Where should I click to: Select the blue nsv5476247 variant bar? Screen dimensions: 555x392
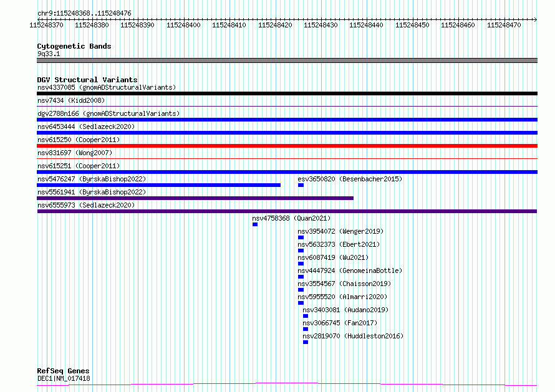tap(158, 185)
